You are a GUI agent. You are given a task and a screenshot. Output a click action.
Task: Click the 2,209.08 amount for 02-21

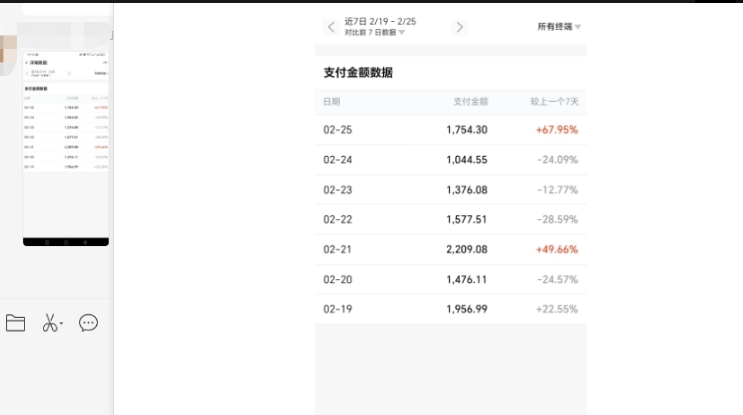[466, 250]
